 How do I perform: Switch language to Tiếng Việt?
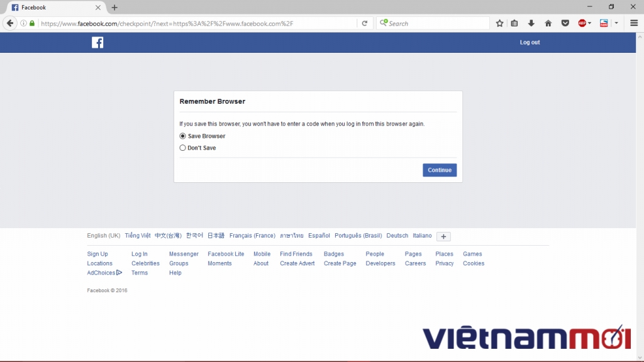(x=138, y=236)
